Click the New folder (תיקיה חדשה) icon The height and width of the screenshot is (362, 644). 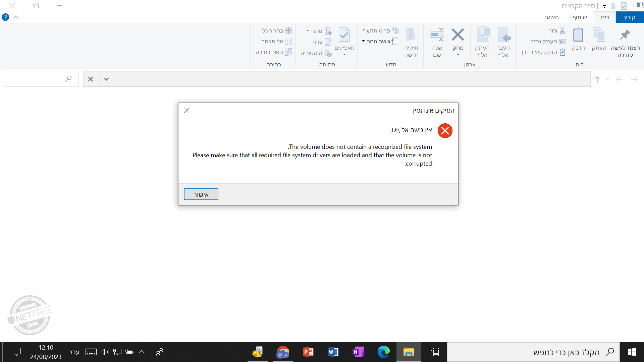pos(411,35)
